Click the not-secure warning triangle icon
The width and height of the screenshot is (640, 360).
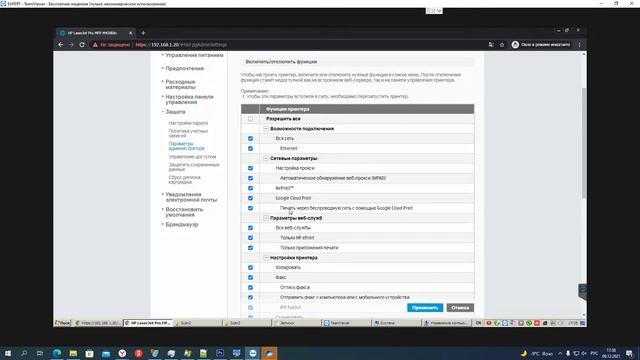point(95,45)
